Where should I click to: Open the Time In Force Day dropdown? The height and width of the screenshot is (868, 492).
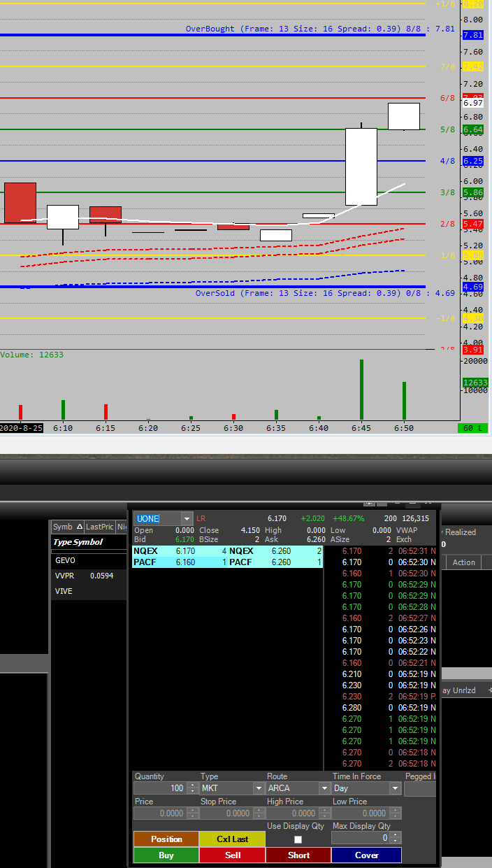[x=396, y=788]
